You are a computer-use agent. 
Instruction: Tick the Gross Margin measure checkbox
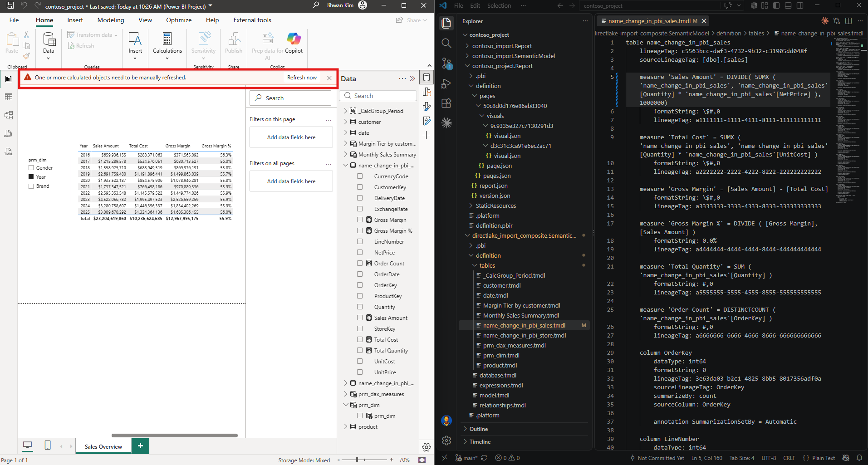360,220
